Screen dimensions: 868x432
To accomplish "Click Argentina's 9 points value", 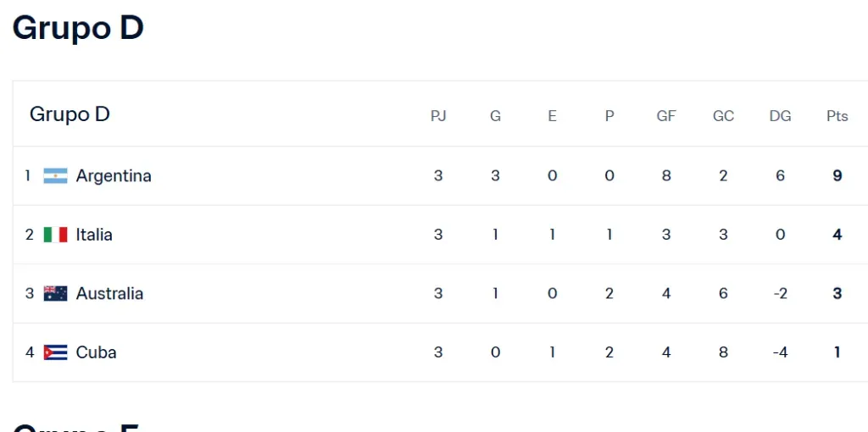I will click(837, 176).
